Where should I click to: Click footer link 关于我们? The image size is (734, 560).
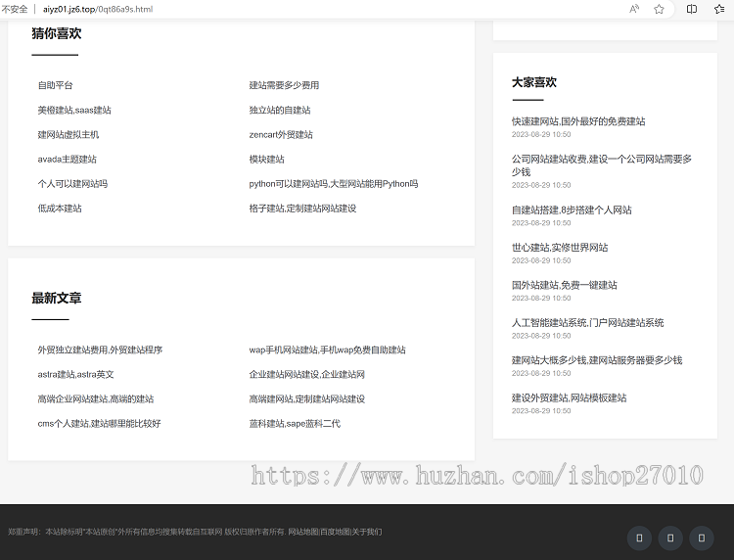[x=367, y=532]
